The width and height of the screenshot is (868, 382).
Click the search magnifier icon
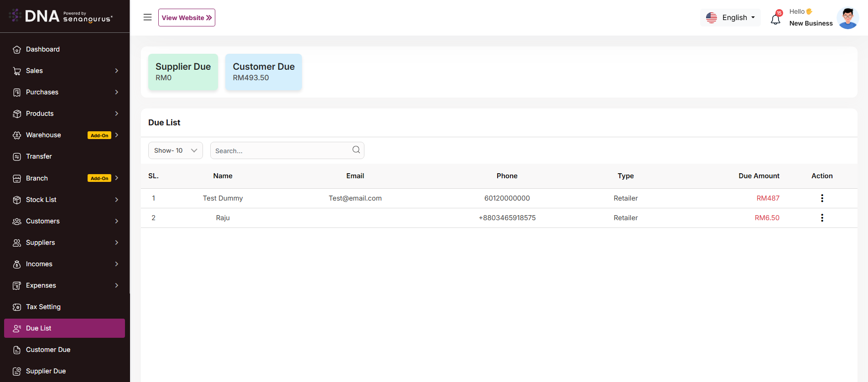tap(356, 150)
